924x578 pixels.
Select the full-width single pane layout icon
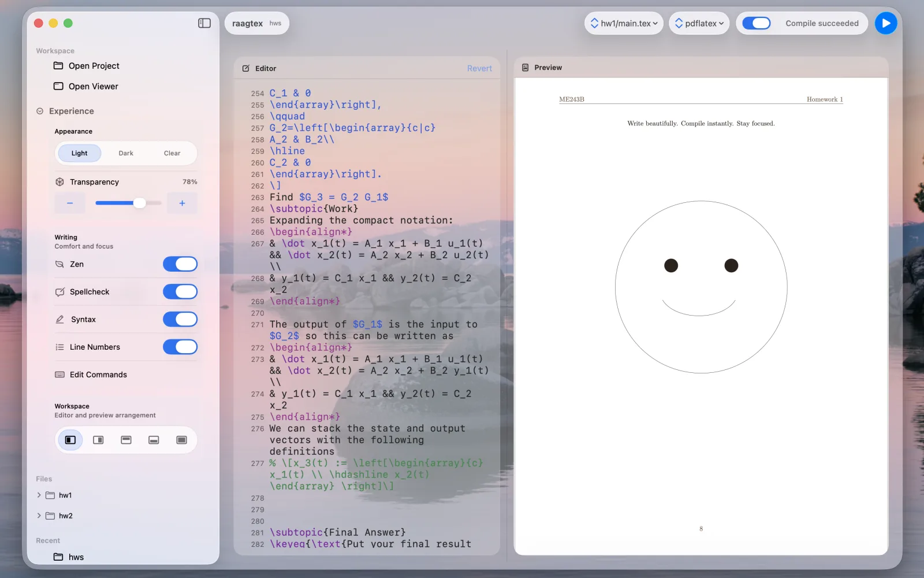pyautogui.click(x=181, y=440)
